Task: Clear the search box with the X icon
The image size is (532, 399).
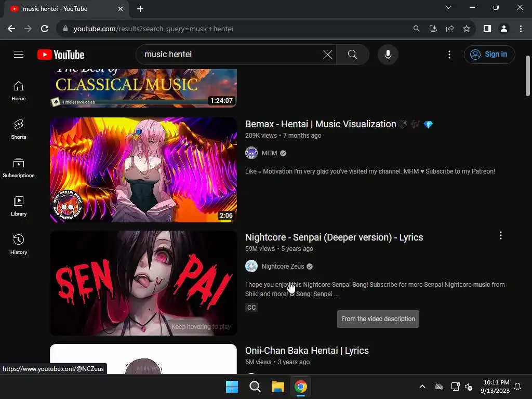Action: (327, 54)
